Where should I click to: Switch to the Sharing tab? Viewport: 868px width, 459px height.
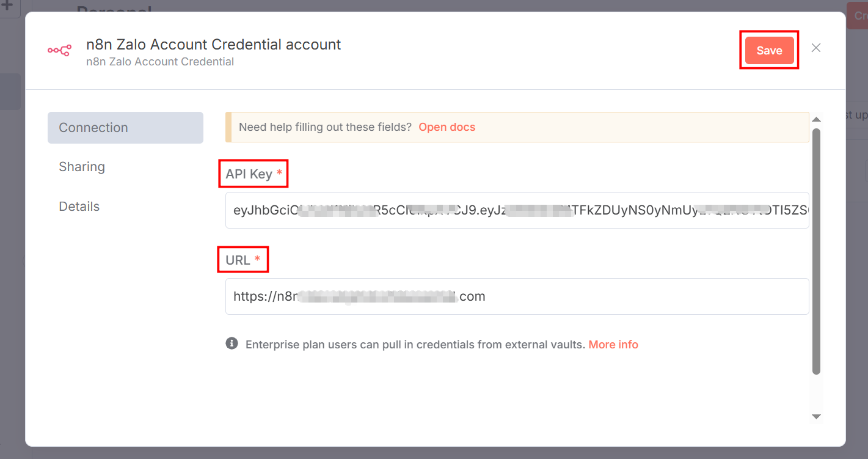pos(81,166)
